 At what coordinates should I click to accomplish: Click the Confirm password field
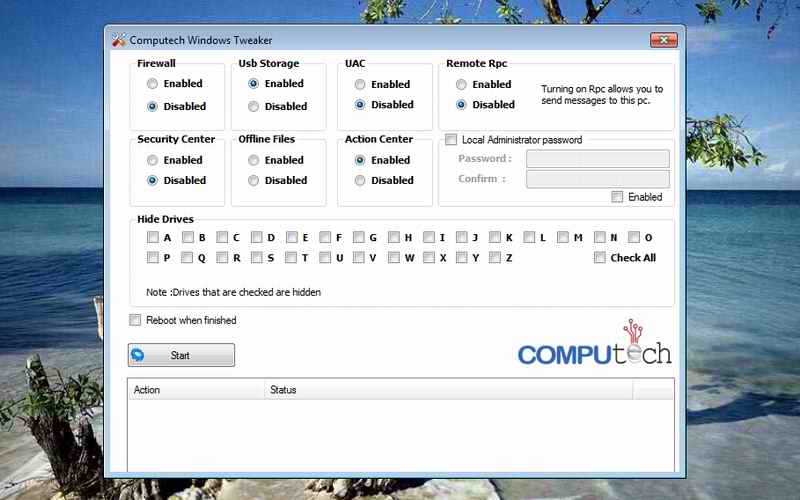[x=597, y=179]
